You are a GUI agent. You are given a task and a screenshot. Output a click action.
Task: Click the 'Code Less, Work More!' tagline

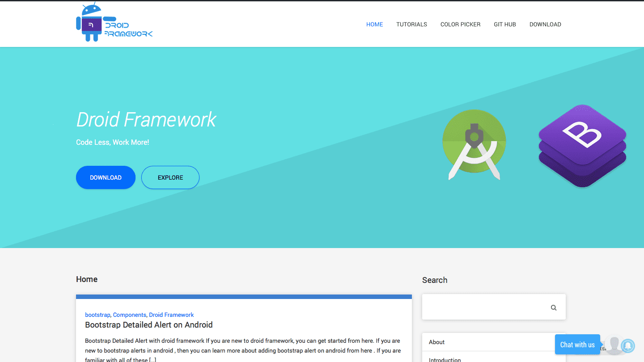[x=113, y=142]
